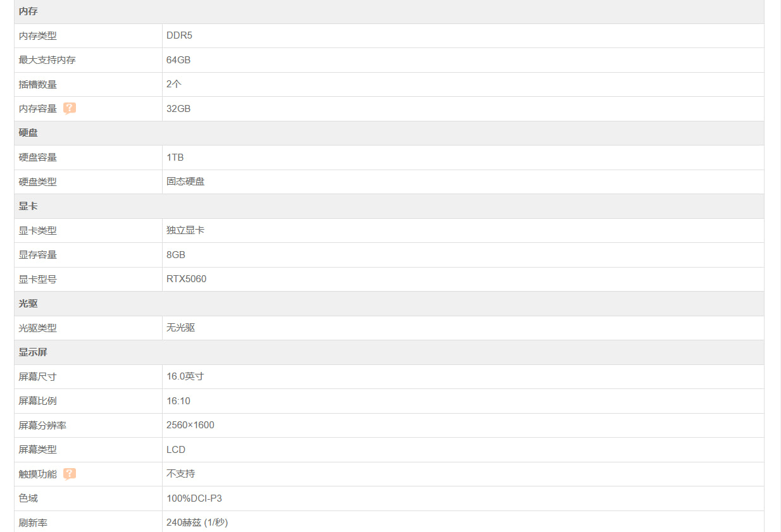Image resolution: width=781 pixels, height=532 pixels.
Task: Click the 100%DCI-P3 color gamut value
Action: click(x=194, y=498)
